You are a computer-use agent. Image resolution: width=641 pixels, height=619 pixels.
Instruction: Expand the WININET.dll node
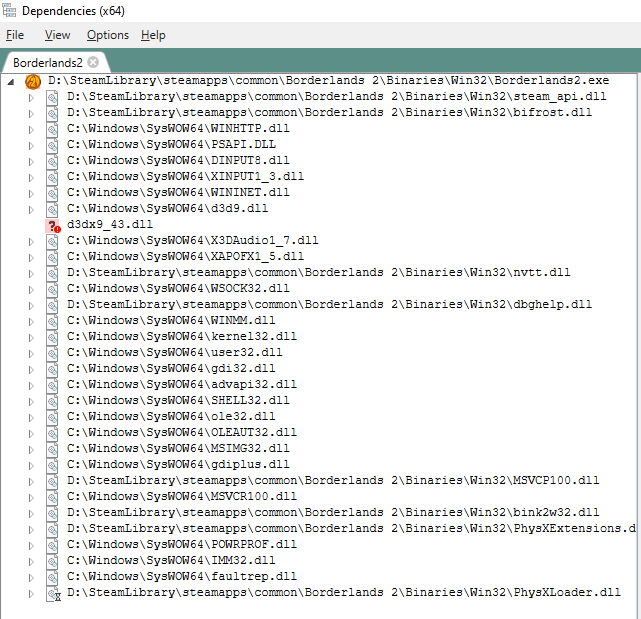tap(31, 194)
